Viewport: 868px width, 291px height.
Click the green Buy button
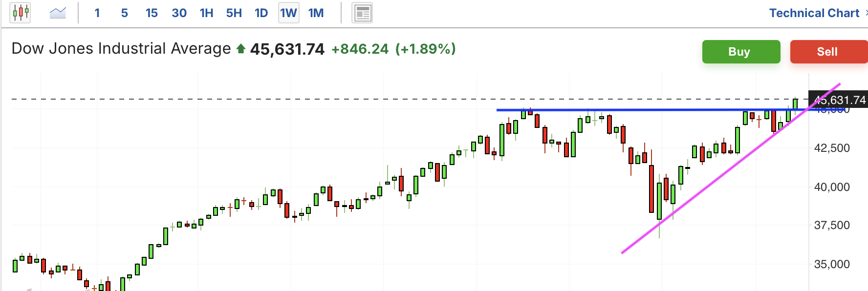click(x=741, y=52)
